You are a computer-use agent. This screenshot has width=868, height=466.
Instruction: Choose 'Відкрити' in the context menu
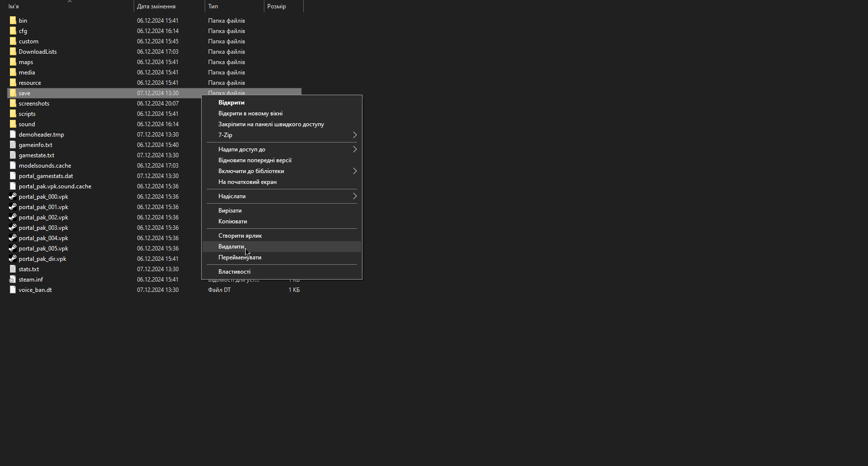click(282, 103)
